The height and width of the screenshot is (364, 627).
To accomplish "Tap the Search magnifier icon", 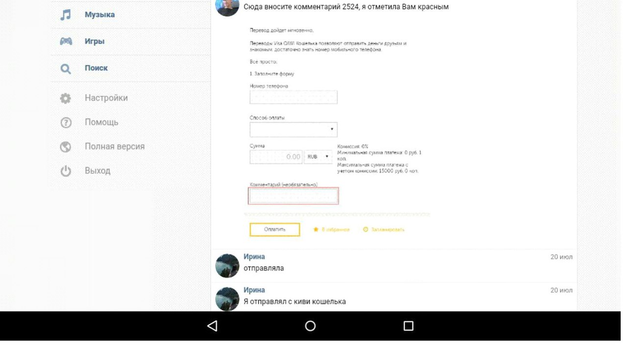I will pos(66,69).
